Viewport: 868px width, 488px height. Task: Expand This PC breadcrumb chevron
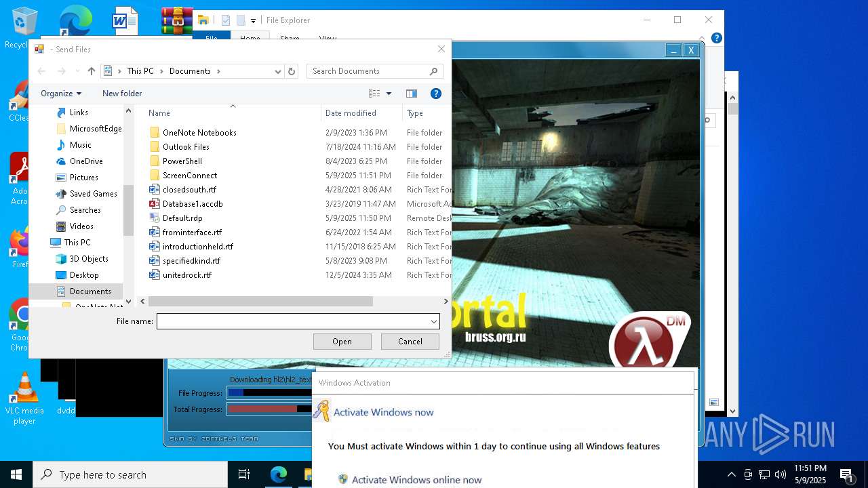tap(161, 71)
